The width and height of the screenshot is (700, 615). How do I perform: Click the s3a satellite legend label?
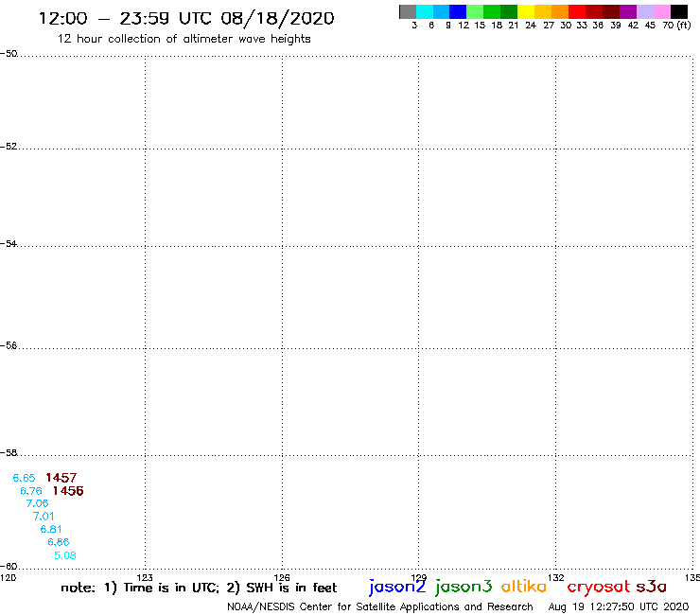pos(652,587)
